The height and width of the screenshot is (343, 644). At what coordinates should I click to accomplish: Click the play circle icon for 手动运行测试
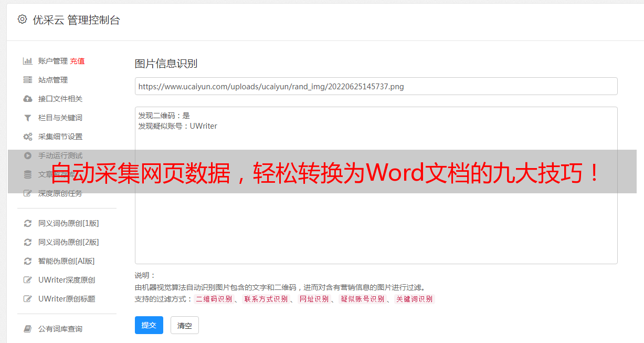28,155
